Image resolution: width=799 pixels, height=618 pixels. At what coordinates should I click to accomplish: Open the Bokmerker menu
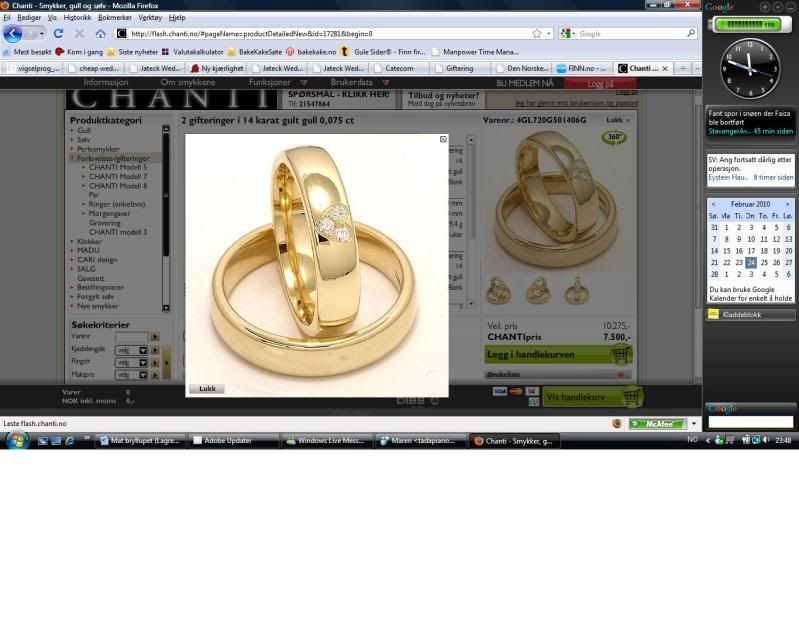click(x=114, y=18)
